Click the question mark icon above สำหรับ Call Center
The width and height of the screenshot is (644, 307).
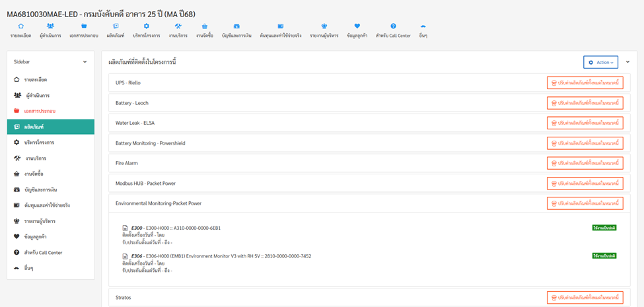coord(393,26)
